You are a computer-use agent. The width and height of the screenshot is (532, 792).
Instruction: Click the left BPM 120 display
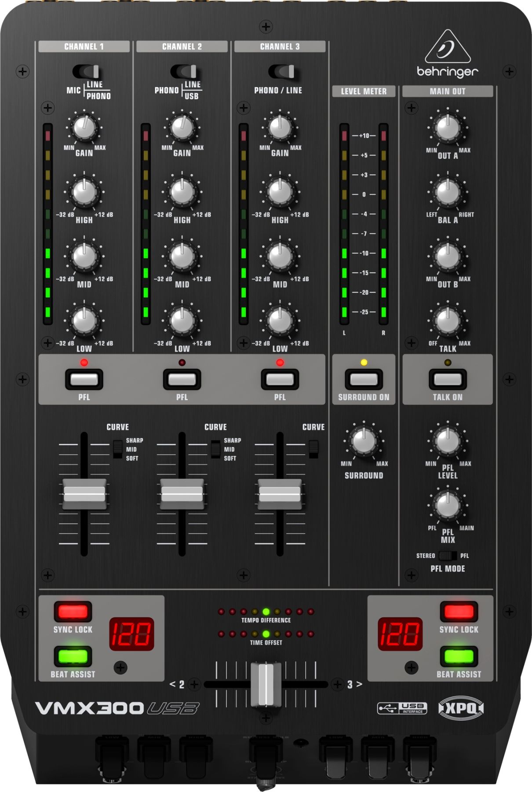(x=131, y=634)
